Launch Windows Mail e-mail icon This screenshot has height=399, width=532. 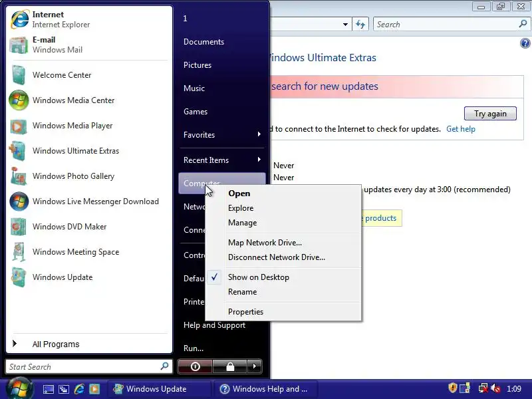(x=19, y=45)
